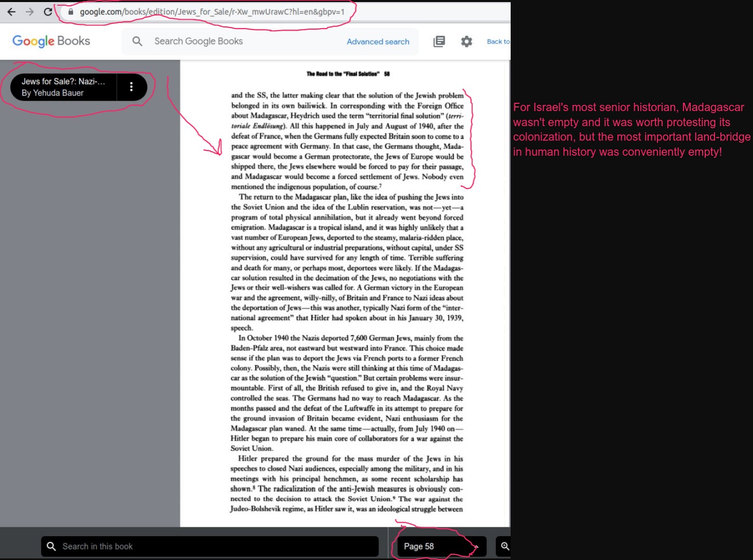View site info via the lock icon
Image resolution: width=753 pixels, height=560 pixels.
[71, 11]
